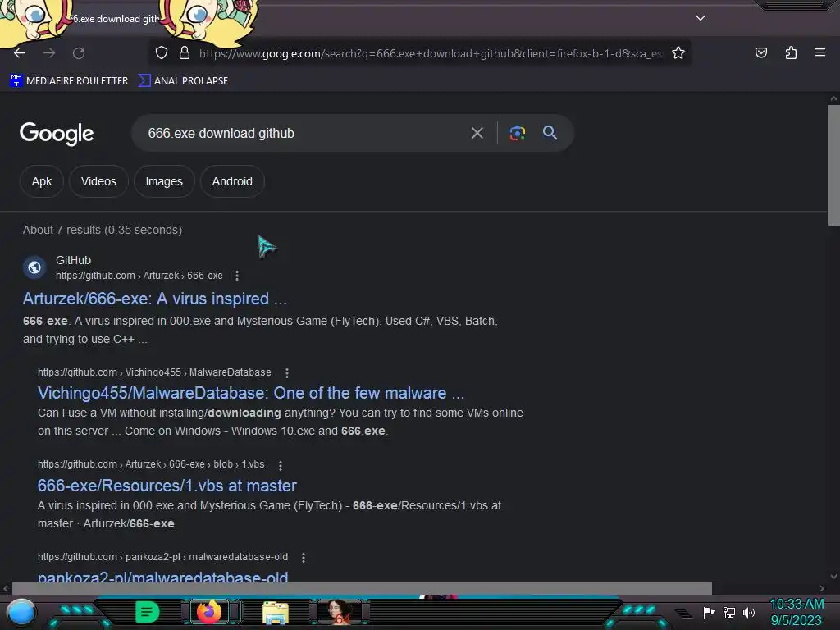Screen dimensions: 840x630
Task: Open the Start orb button
Action: (x=21, y=612)
